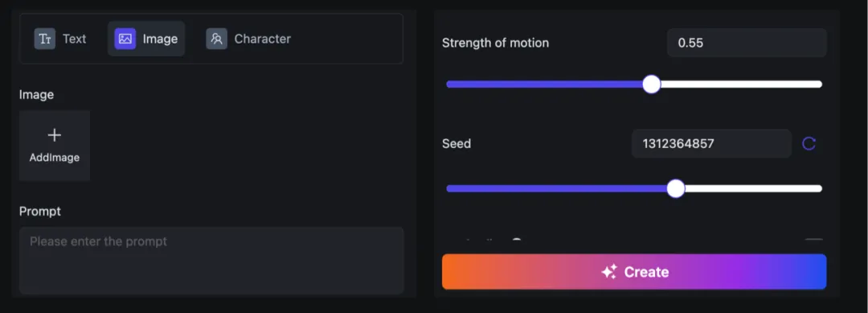Open the Character tab label
The image size is (868, 313).
(x=262, y=39)
